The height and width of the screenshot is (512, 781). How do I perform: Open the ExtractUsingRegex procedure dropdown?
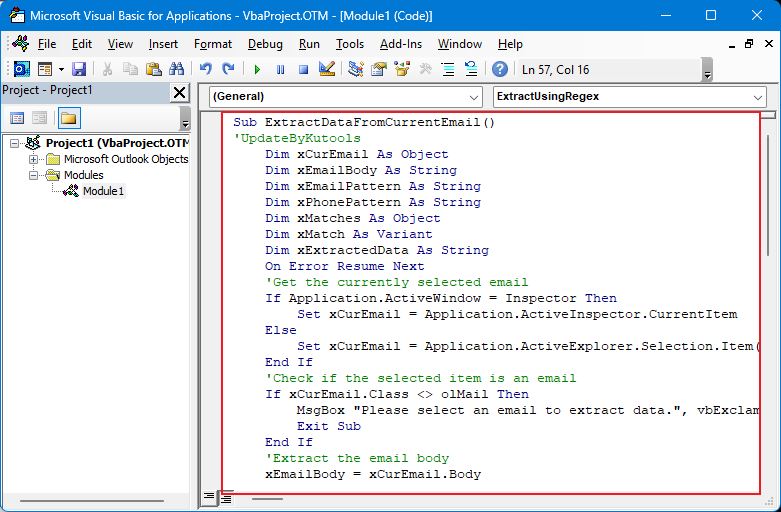(x=758, y=97)
